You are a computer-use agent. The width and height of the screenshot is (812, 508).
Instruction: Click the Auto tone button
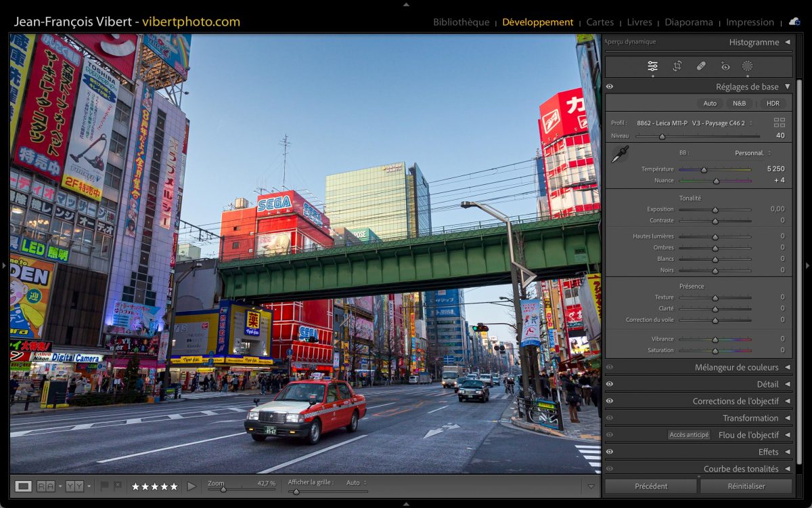click(x=710, y=104)
